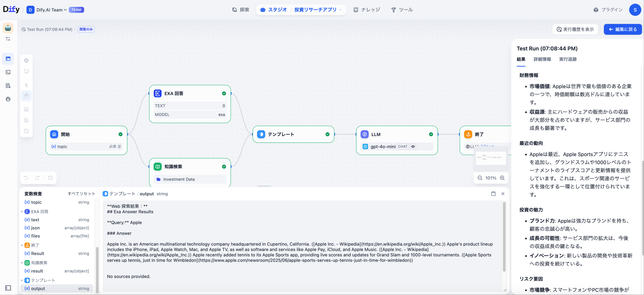Switch to the 実行追跡 tab
644x295 pixels.
[x=568, y=59]
